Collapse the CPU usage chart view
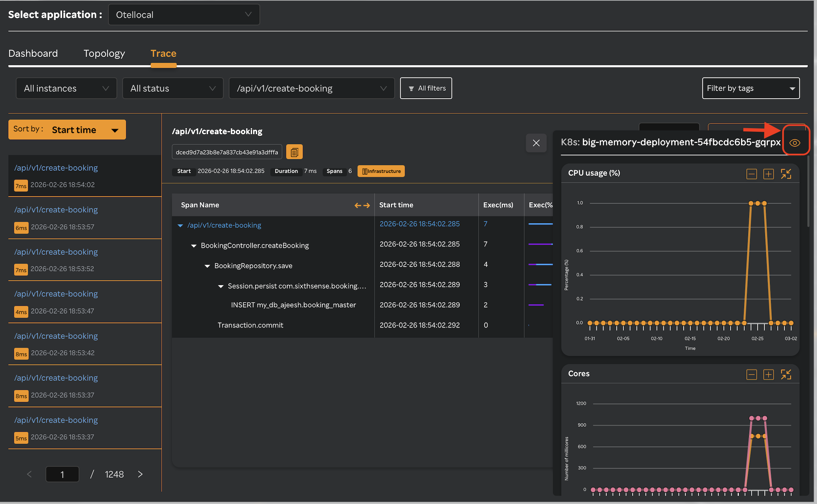The height and width of the screenshot is (504, 817). (786, 174)
